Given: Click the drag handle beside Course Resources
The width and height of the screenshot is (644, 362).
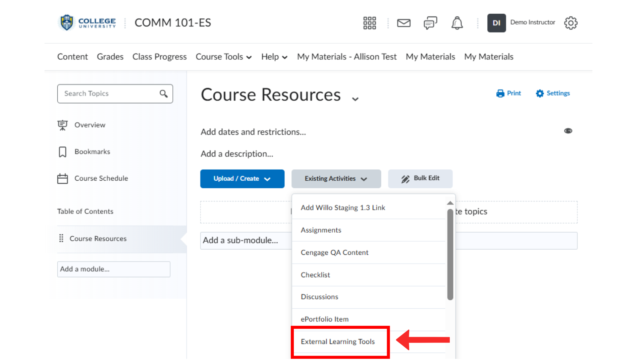Looking at the screenshot, I should (x=61, y=238).
